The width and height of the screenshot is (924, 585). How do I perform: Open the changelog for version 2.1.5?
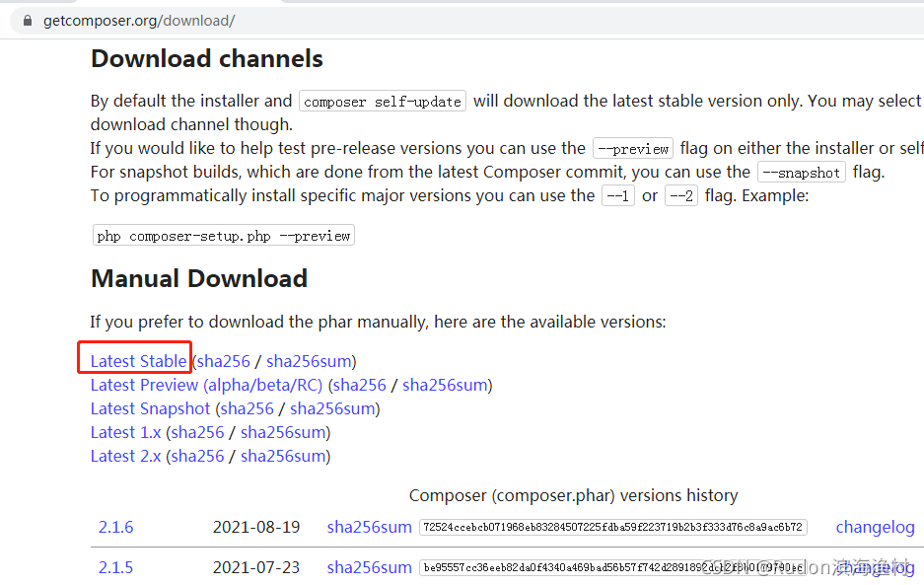pyautogui.click(x=875, y=567)
